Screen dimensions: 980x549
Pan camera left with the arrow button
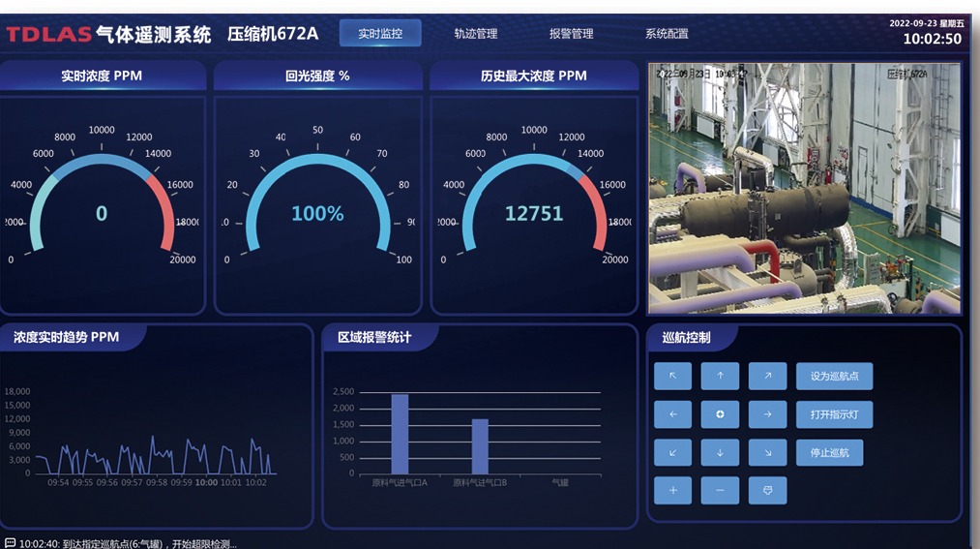[x=672, y=414]
